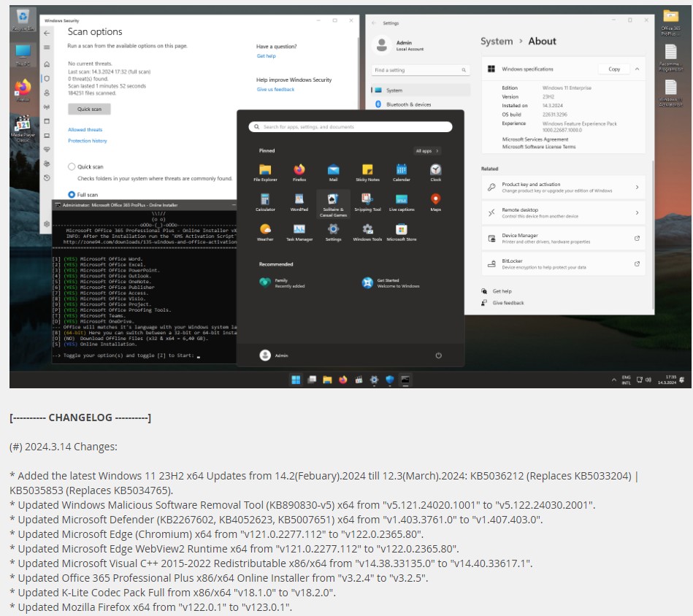Open Recycle Bin desktop icon

(x=23, y=20)
